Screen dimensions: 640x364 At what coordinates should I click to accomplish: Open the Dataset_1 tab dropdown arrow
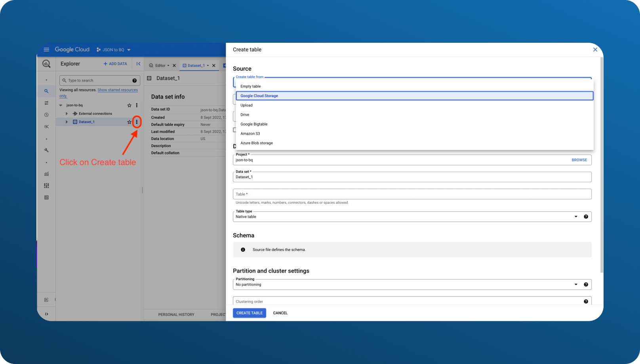pos(208,65)
